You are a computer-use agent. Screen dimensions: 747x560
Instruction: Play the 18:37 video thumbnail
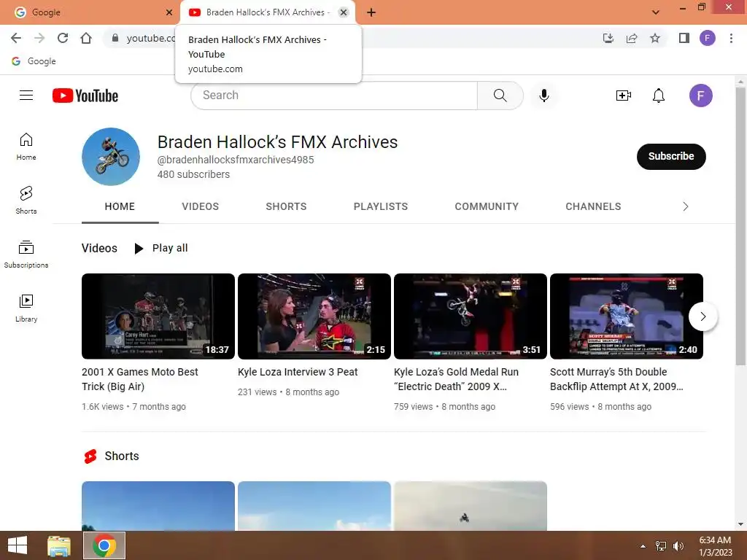click(158, 316)
